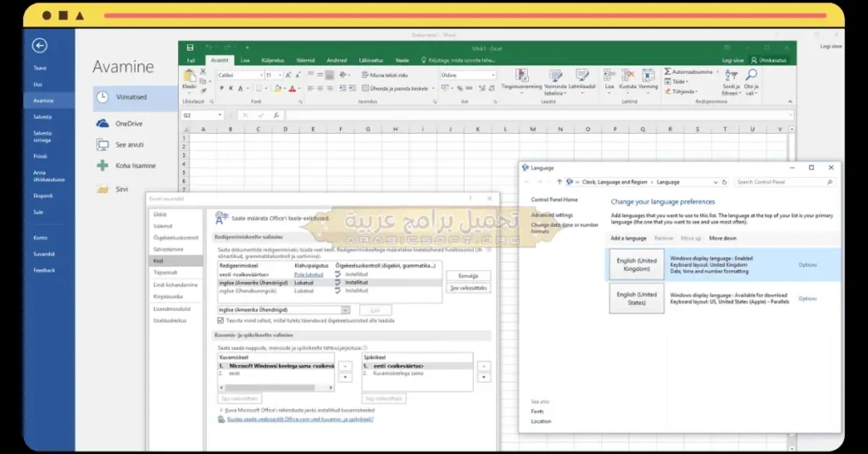Screen dimensions: 868x454
Task: Switch to the Valemid ribbon tab
Action: tap(305, 60)
